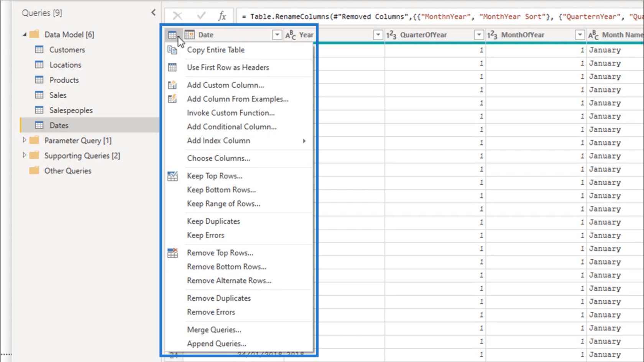Collapse the Data Model folder
The height and width of the screenshot is (362, 644).
(25, 34)
